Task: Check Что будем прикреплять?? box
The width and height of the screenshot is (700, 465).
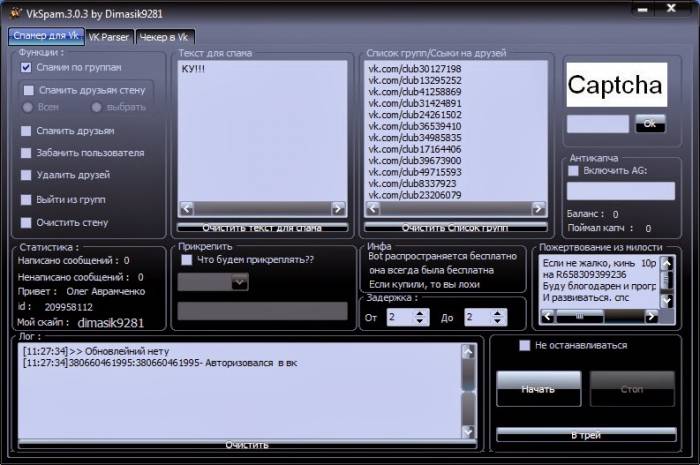Action: pos(187,260)
